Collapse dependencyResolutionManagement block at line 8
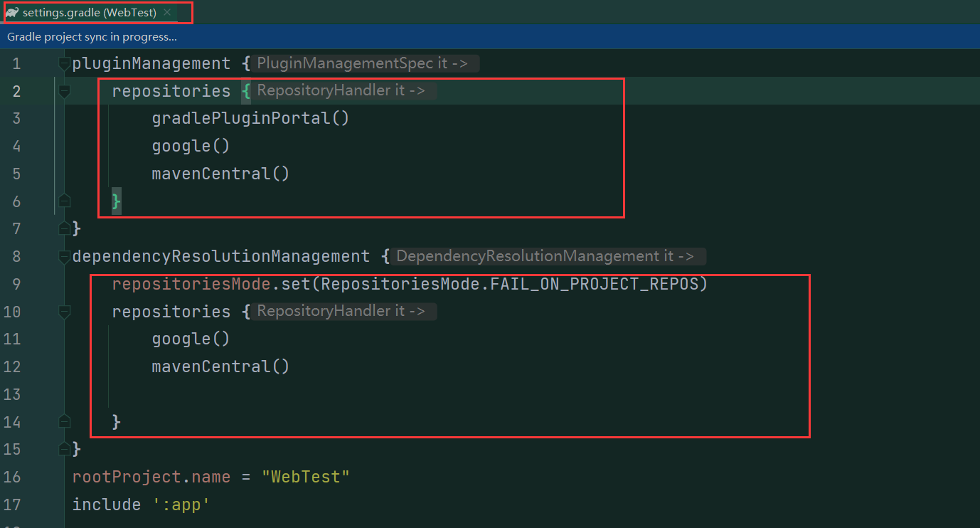Image resolution: width=980 pixels, height=528 pixels. (64, 256)
